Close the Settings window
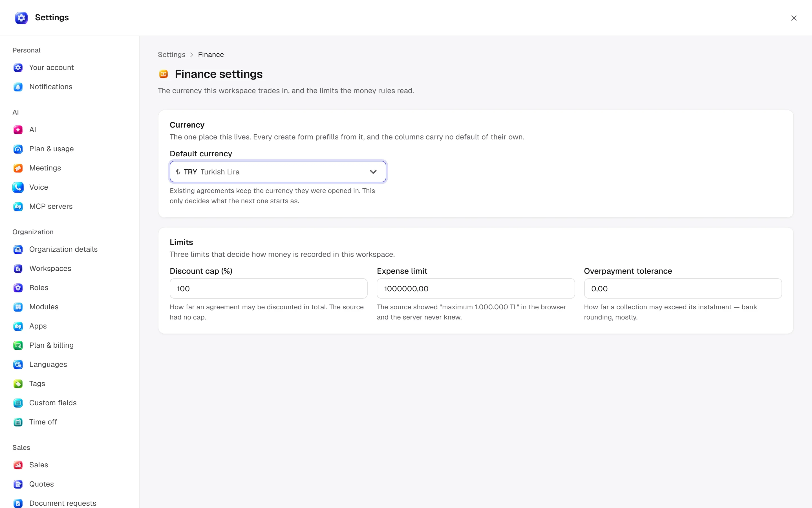 click(x=794, y=18)
